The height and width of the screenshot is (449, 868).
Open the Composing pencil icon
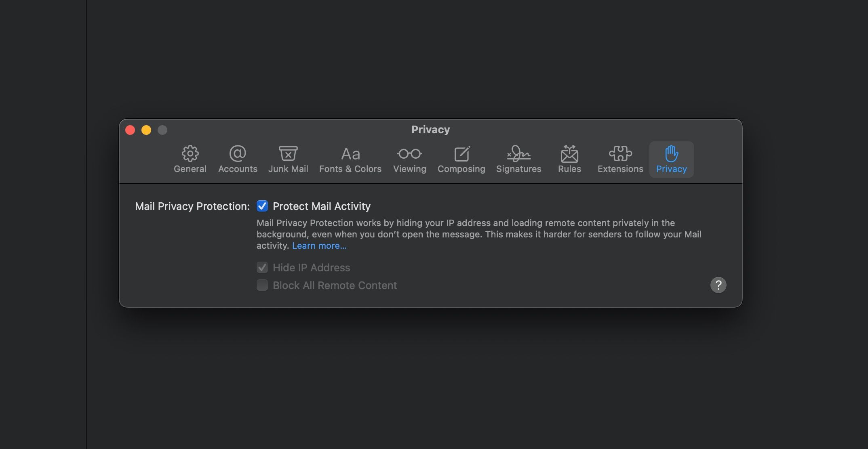(x=461, y=153)
